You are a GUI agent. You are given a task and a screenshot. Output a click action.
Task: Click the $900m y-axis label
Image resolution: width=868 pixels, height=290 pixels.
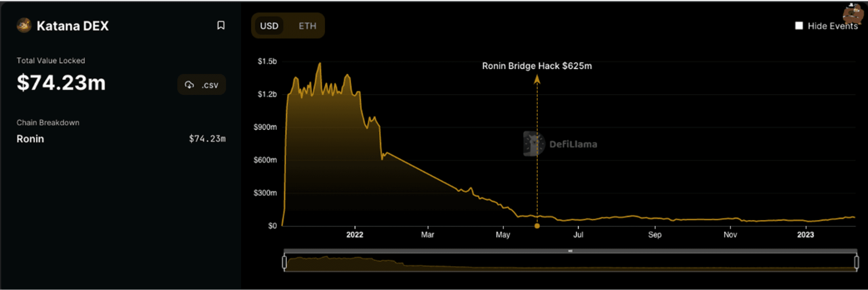coord(265,127)
